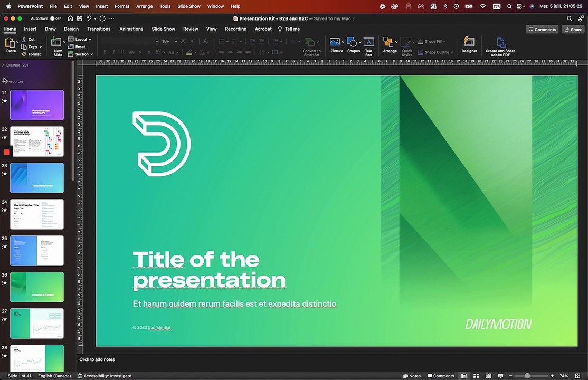Open the Transitions tab
Image resolution: width=588 pixels, height=380 pixels.
click(99, 29)
